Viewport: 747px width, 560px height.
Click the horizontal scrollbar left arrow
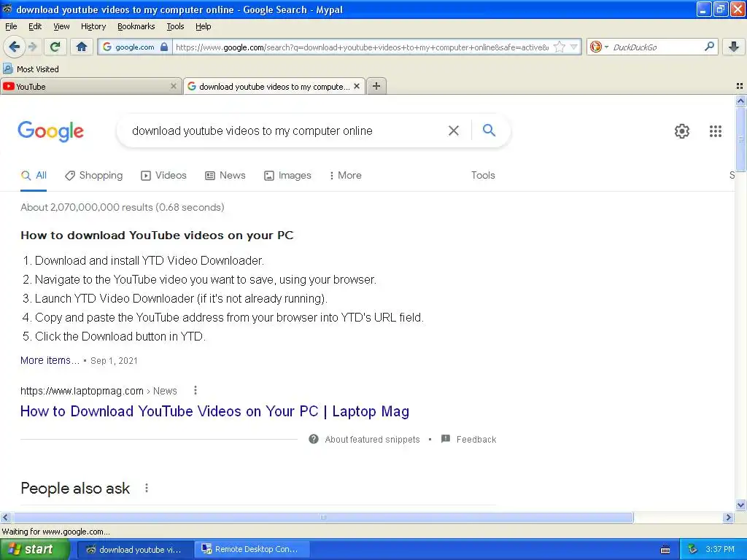pyautogui.click(x=5, y=518)
